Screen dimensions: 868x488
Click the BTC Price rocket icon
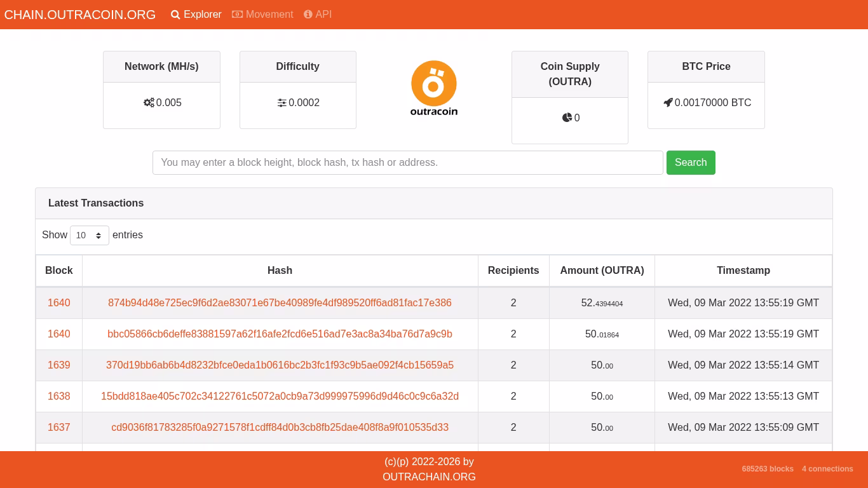668,103
